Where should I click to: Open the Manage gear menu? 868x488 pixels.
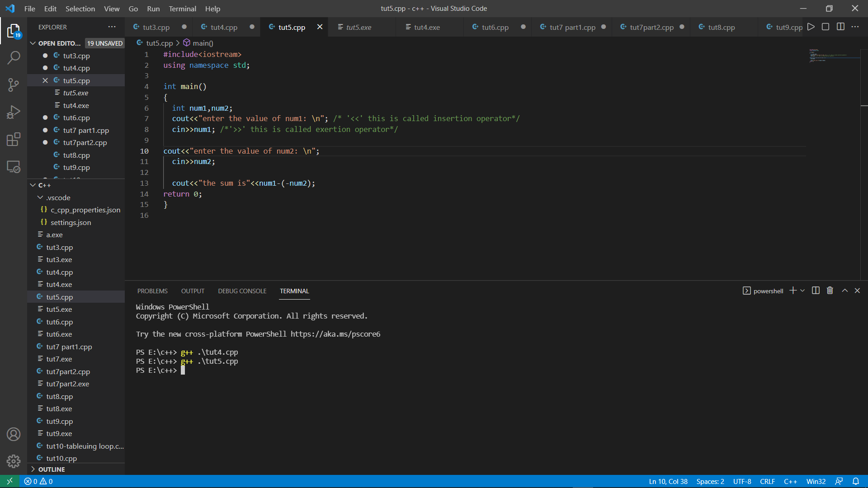[14, 461]
